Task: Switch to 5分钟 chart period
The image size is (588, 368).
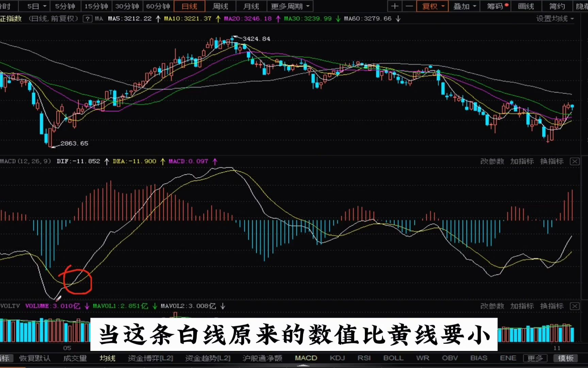Action: (65, 6)
